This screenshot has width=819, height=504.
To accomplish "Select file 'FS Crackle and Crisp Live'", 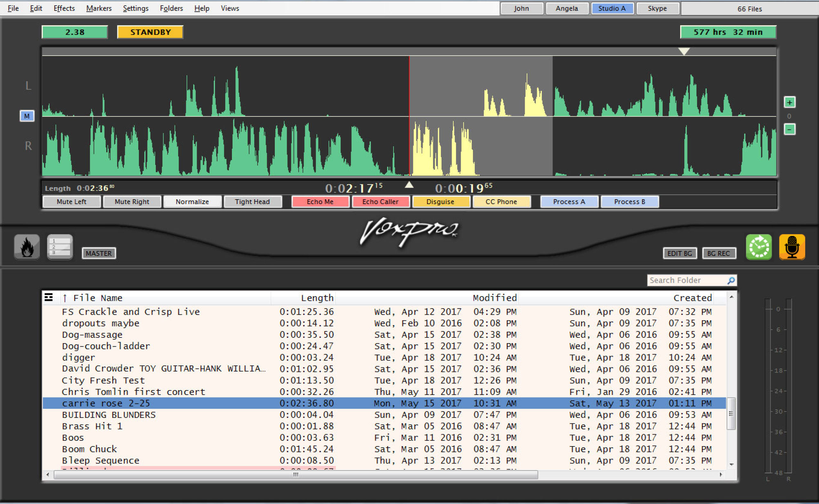I will tap(384, 312).
